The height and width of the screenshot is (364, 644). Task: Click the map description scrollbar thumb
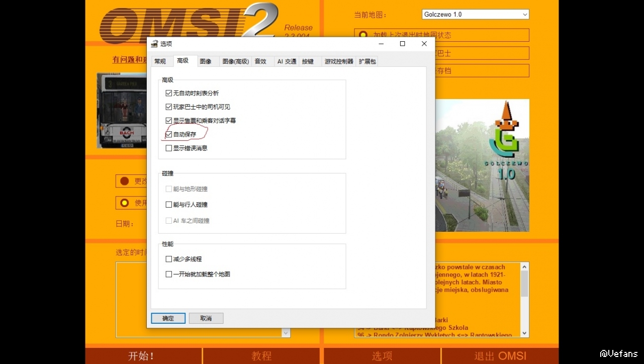[525, 284]
